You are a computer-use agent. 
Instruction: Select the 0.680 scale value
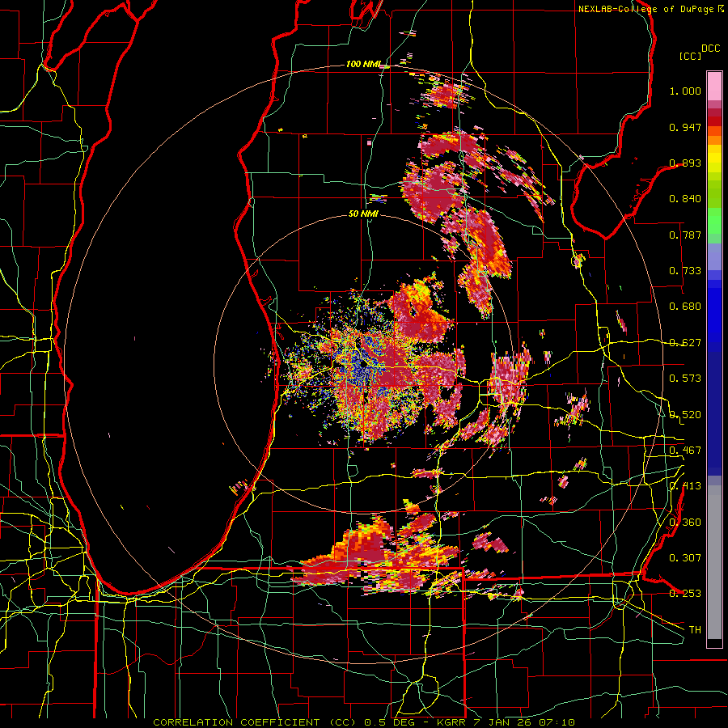coord(685,307)
